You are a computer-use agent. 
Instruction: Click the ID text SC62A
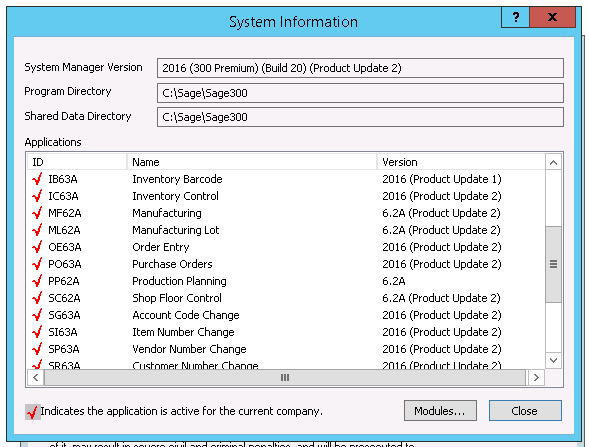tap(64, 298)
